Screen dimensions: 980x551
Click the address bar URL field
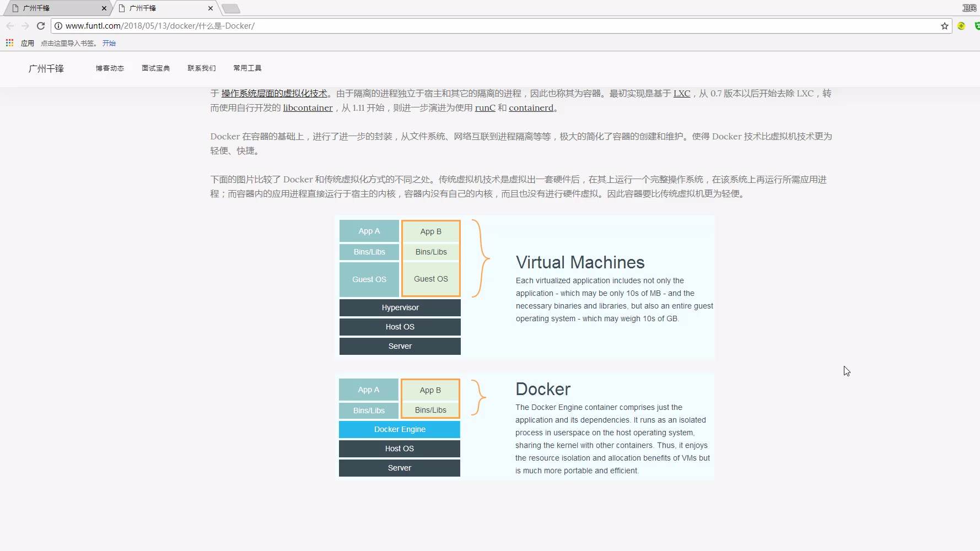[496, 26]
